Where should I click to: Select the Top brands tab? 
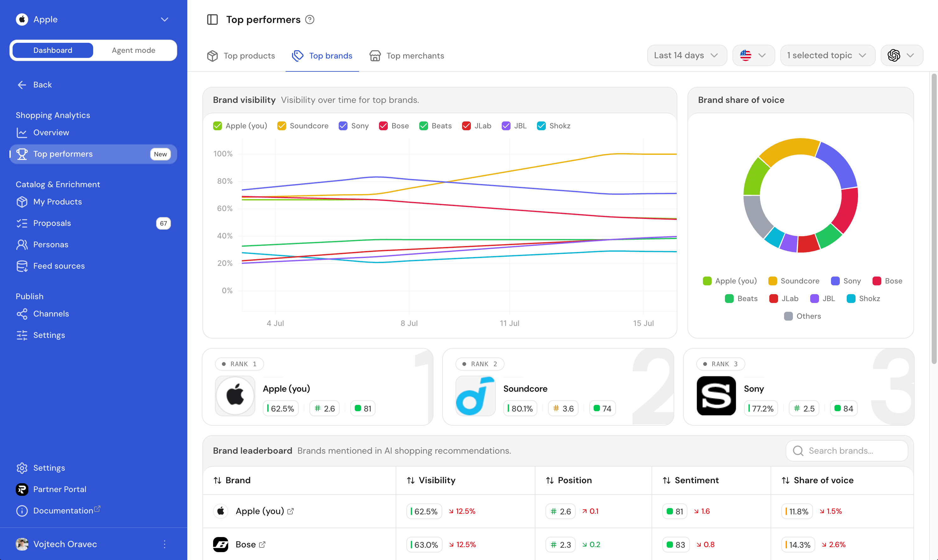click(x=322, y=56)
